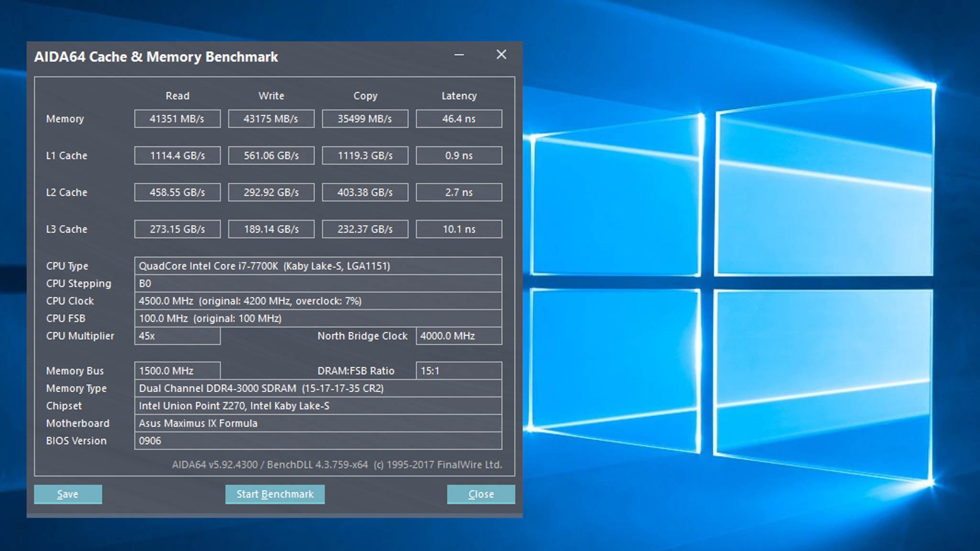Click the Copy column header
This screenshot has height=551, width=980.
tap(365, 96)
